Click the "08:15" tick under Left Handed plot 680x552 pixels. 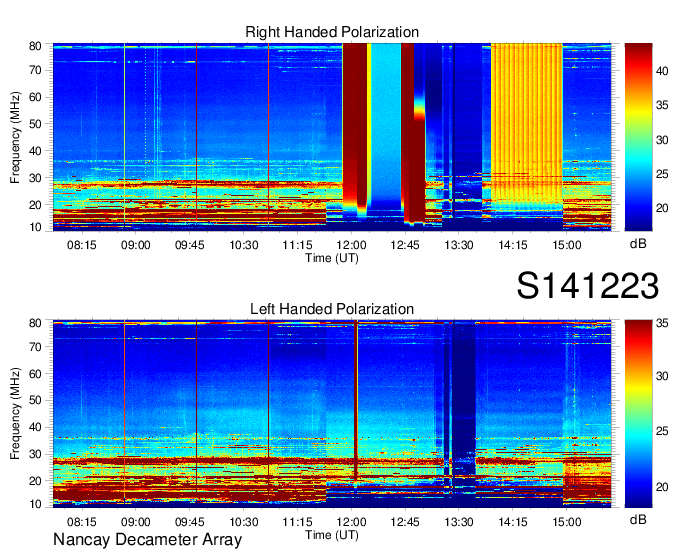[x=82, y=522]
